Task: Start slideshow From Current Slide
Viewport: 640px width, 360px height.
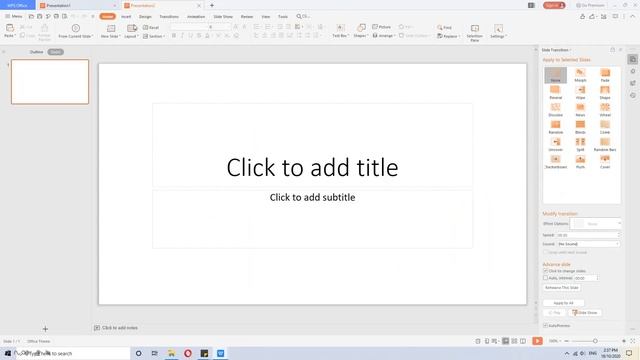Action: click(76, 31)
